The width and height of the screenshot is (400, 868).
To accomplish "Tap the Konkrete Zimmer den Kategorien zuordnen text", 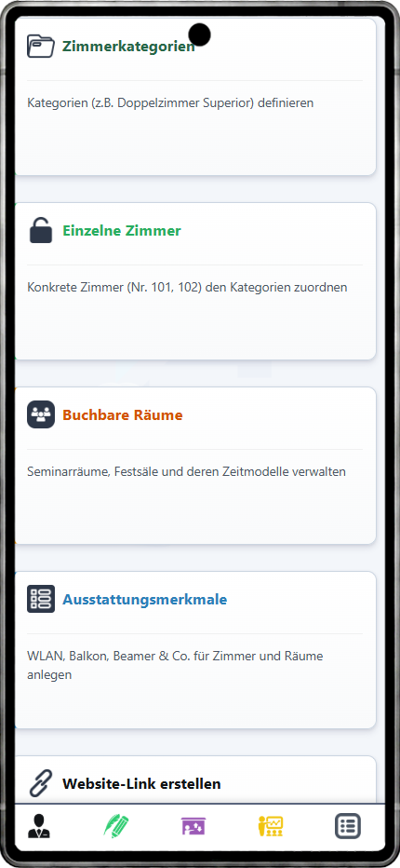I will click(x=187, y=287).
